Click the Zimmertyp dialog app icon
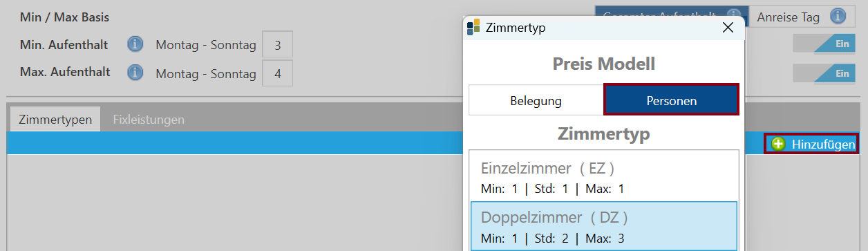The height and width of the screenshot is (251, 868). click(473, 28)
